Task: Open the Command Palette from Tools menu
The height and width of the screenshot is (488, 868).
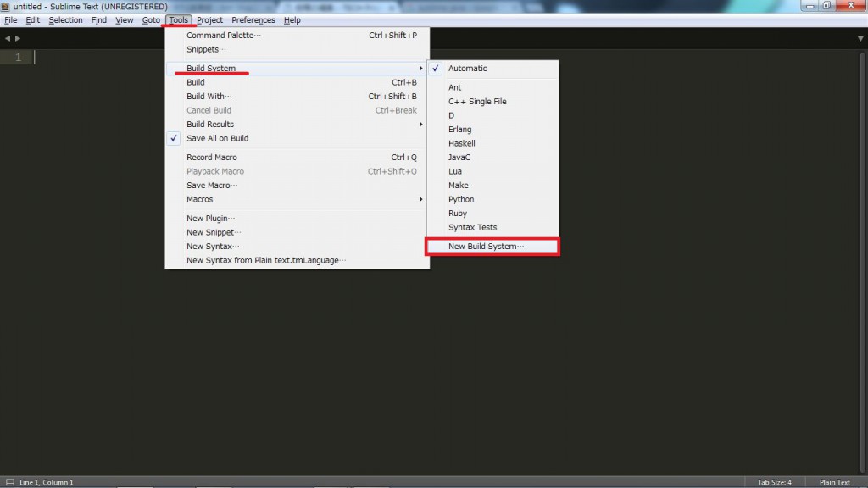Action: [x=222, y=35]
